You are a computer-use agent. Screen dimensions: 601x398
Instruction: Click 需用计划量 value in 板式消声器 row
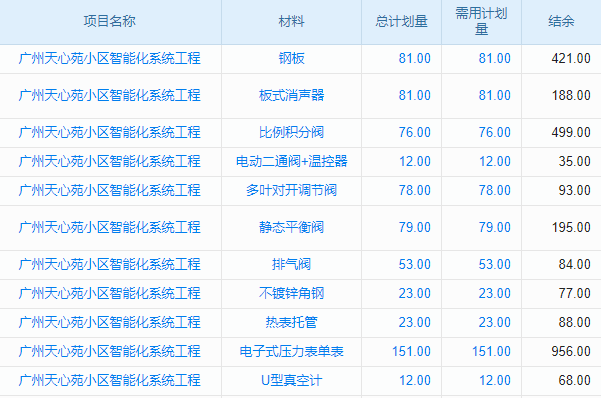pyautogui.click(x=494, y=95)
